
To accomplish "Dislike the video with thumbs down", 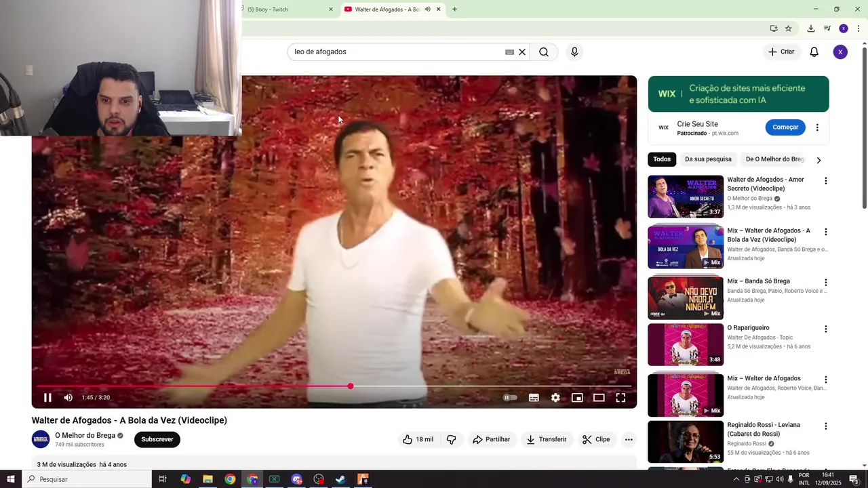I will click(451, 439).
